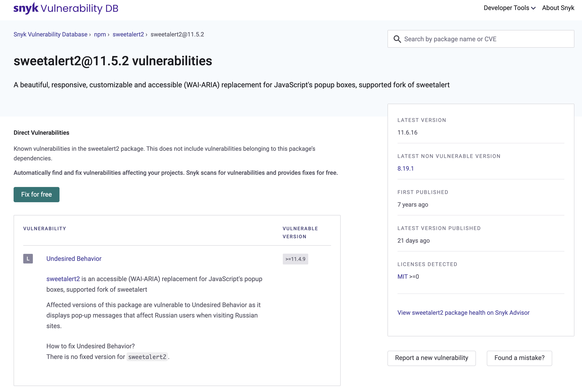Click the >=11.4.9 vulnerable version tag
The image size is (582, 392).
295,259
